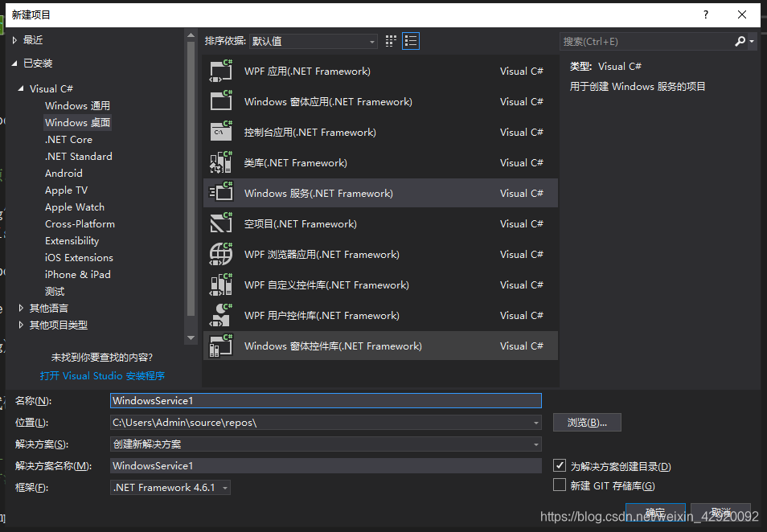
Task: Open the search options dropdown arrow
Action: 752,42
